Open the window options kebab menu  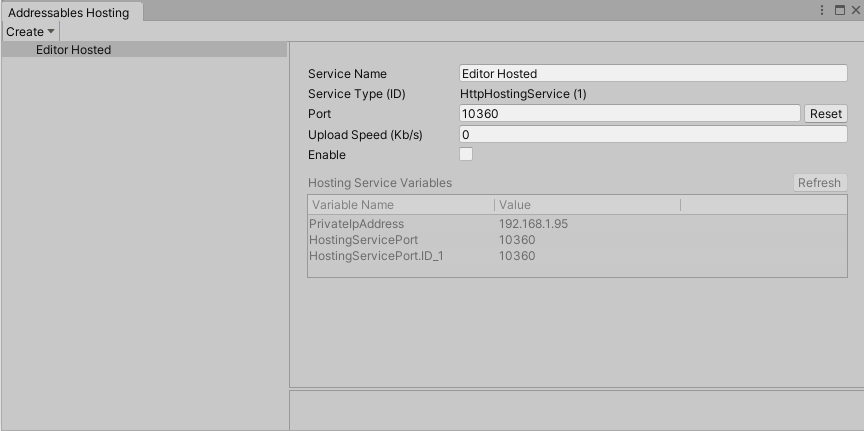823,11
